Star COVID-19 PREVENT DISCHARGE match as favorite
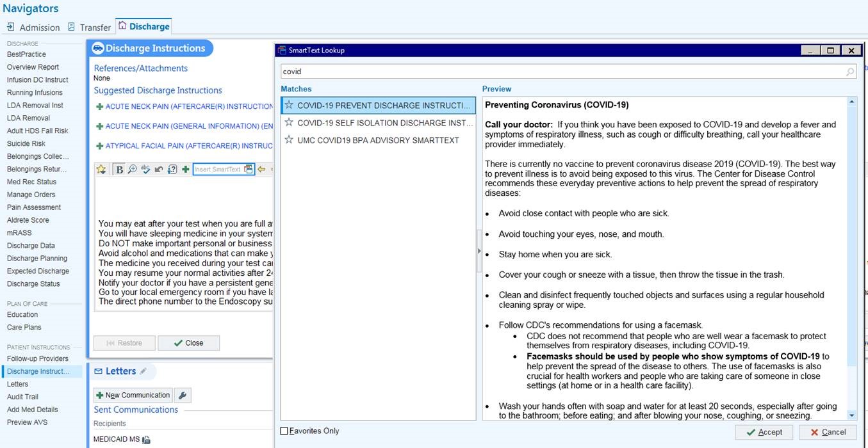 point(289,106)
